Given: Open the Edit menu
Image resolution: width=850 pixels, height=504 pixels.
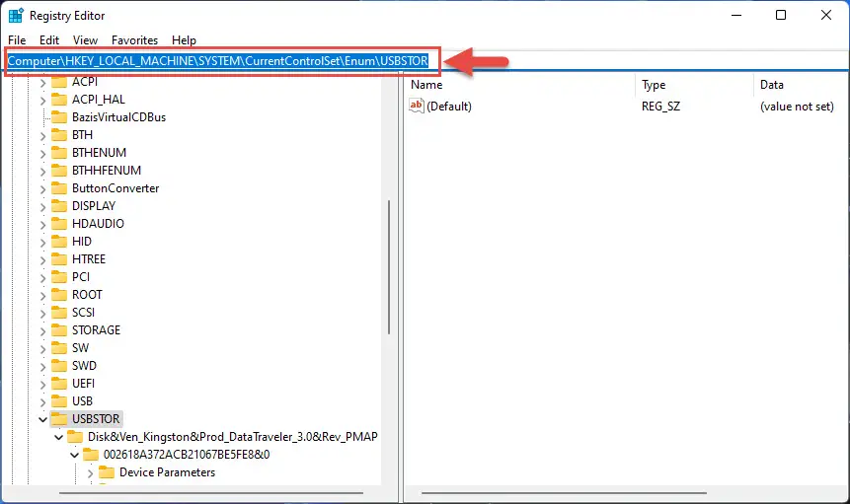Looking at the screenshot, I should tap(49, 40).
